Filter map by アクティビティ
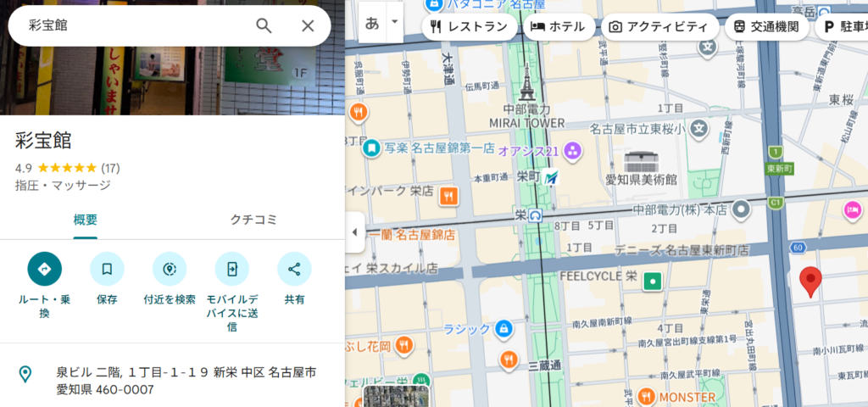 659,26
